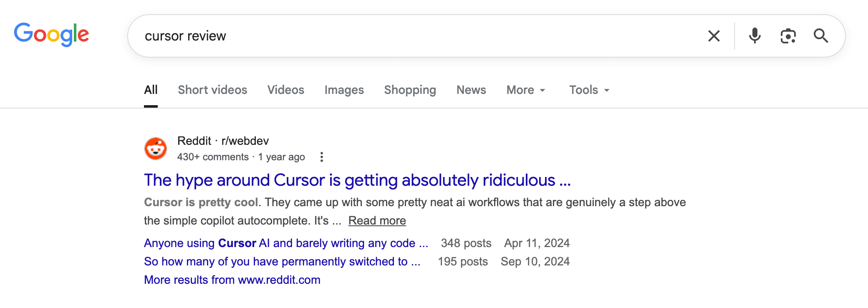
Task: Switch to the Shopping tab
Action: [x=410, y=90]
